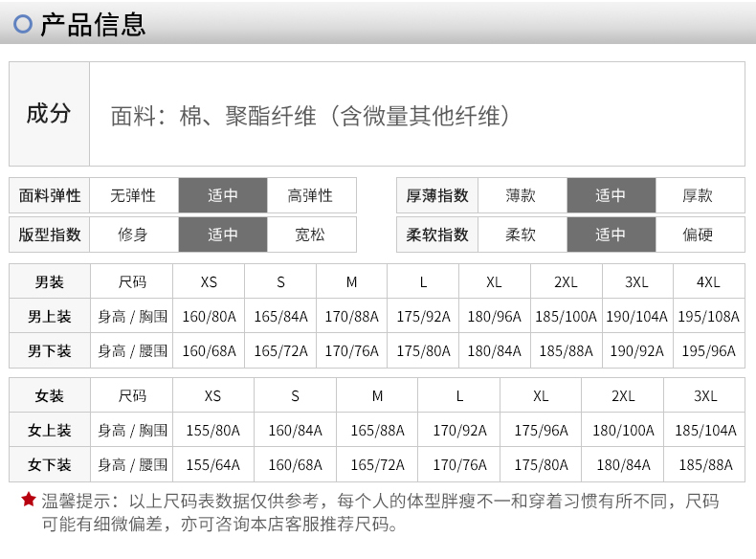Image resolution: width=756 pixels, height=559 pixels.
Task: Select 宽松 in the 版型指数 row
Action: pyautogui.click(x=311, y=235)
